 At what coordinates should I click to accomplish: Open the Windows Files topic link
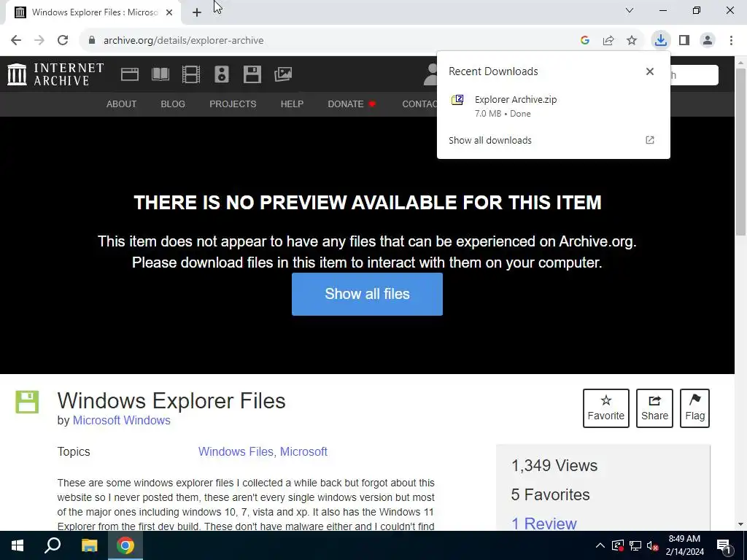click(x=236, y=451)
